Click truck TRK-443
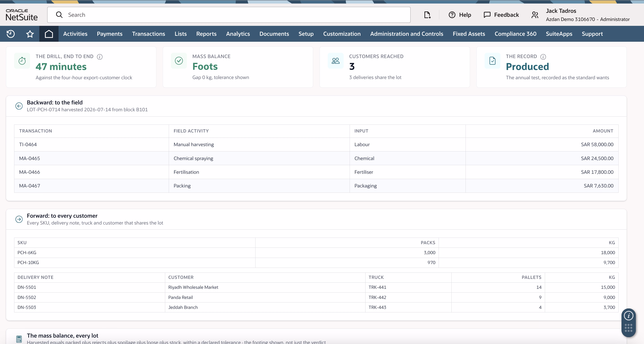 click(377, 308)
